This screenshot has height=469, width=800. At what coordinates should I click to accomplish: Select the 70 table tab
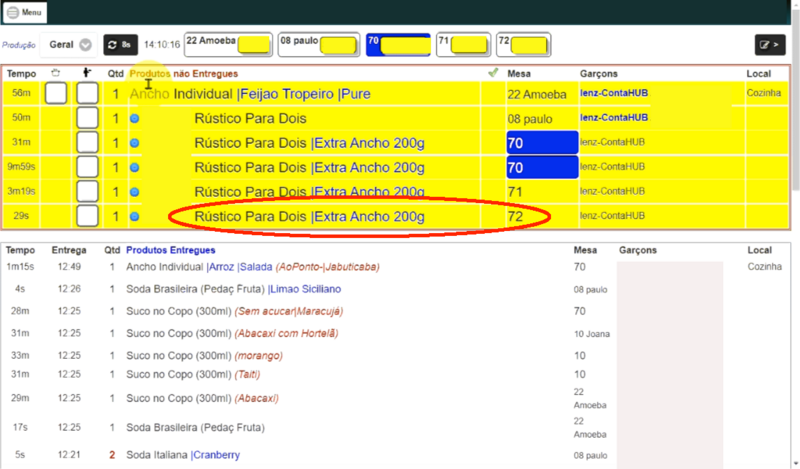(x=398, y=45)
